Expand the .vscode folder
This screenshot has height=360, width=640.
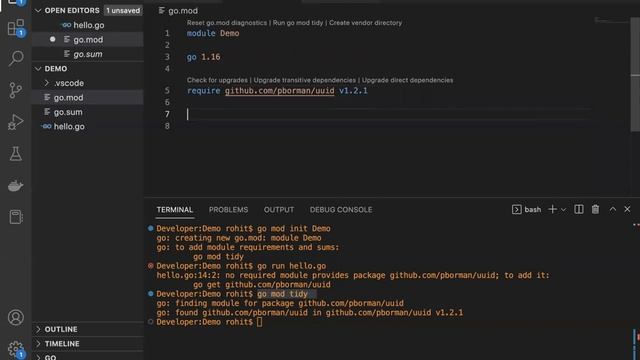[x=47, y=83]
